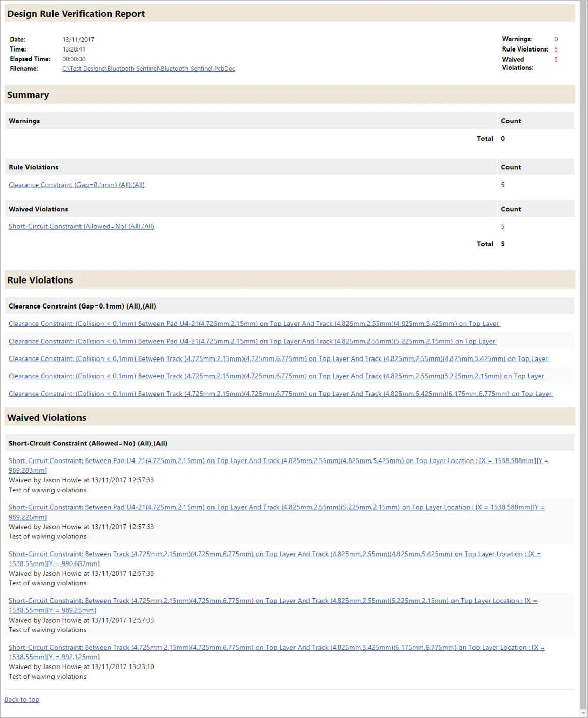The image size is (588, 718).
Task: Select the fourth waived violation link
Action: coord(273,601)
